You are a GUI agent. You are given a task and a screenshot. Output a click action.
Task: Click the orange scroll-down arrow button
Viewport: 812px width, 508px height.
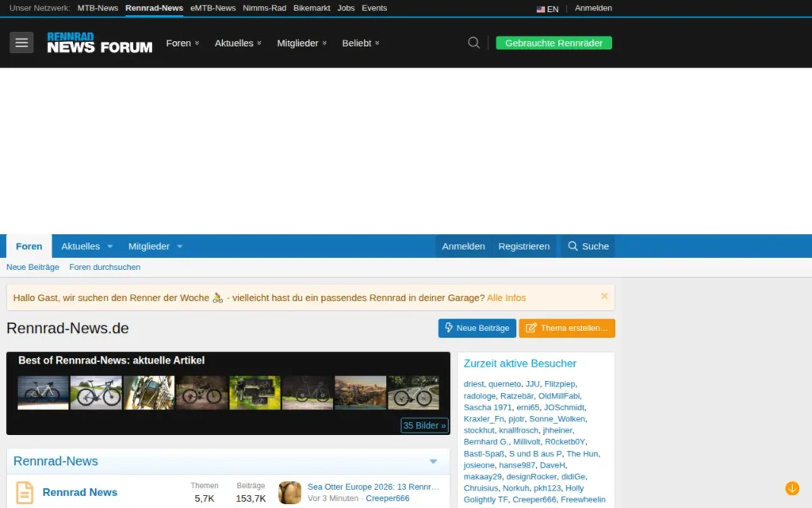(x=792, y=488)
